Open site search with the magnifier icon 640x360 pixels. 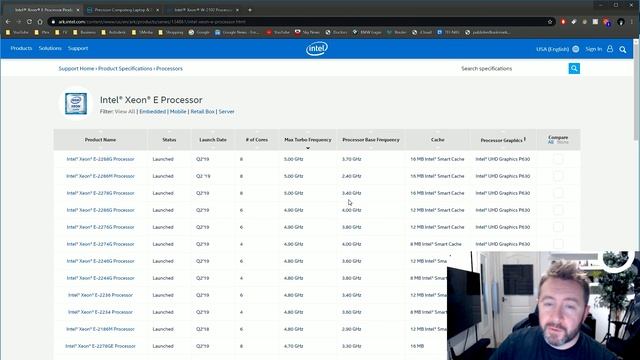pyautogui.click(x=622, y=49)
